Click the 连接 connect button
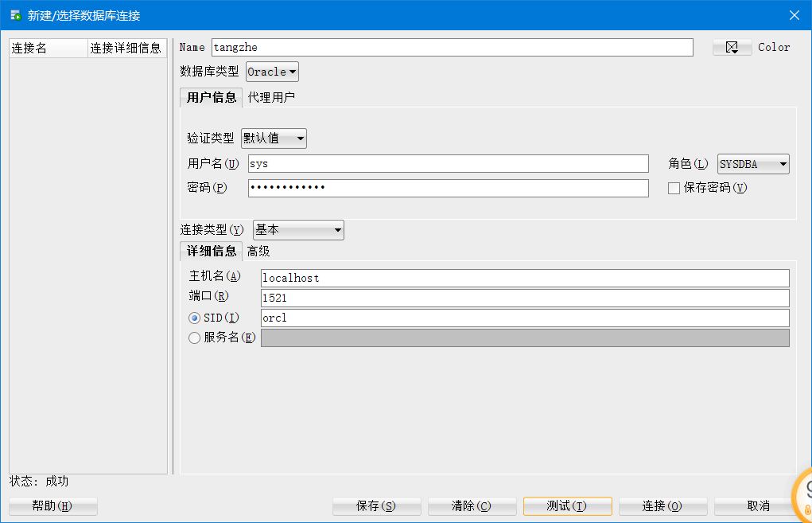Viewport: 812px width, 523px height. pyautogui.click(x=662, y=505)
